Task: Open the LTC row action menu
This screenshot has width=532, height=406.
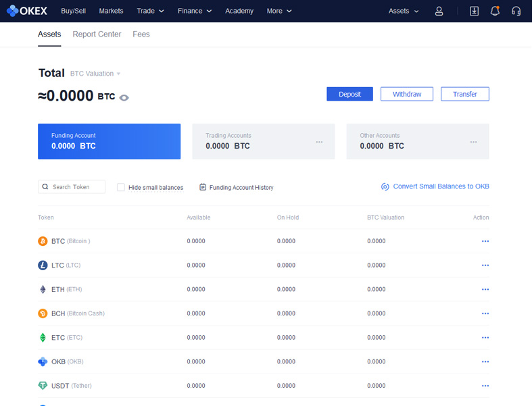Action: 485,265
